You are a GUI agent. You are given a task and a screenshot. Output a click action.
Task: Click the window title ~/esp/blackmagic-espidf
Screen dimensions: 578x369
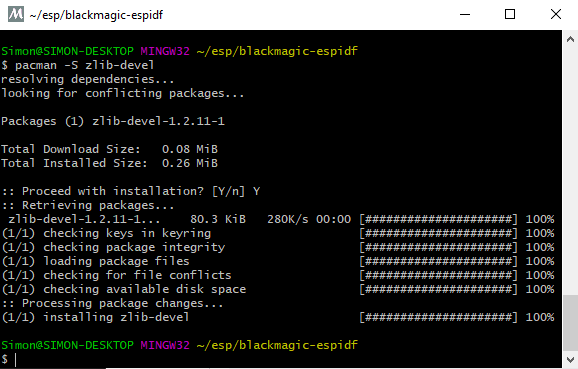[96, 15]
